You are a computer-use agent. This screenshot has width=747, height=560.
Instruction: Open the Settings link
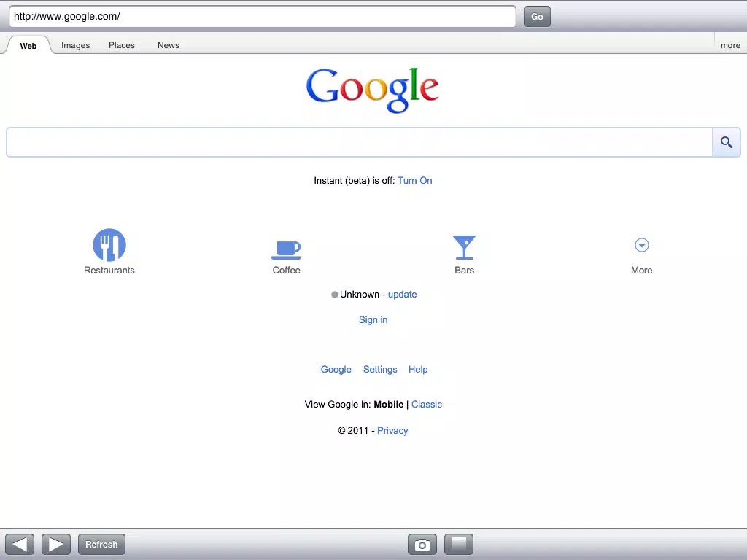379,370
